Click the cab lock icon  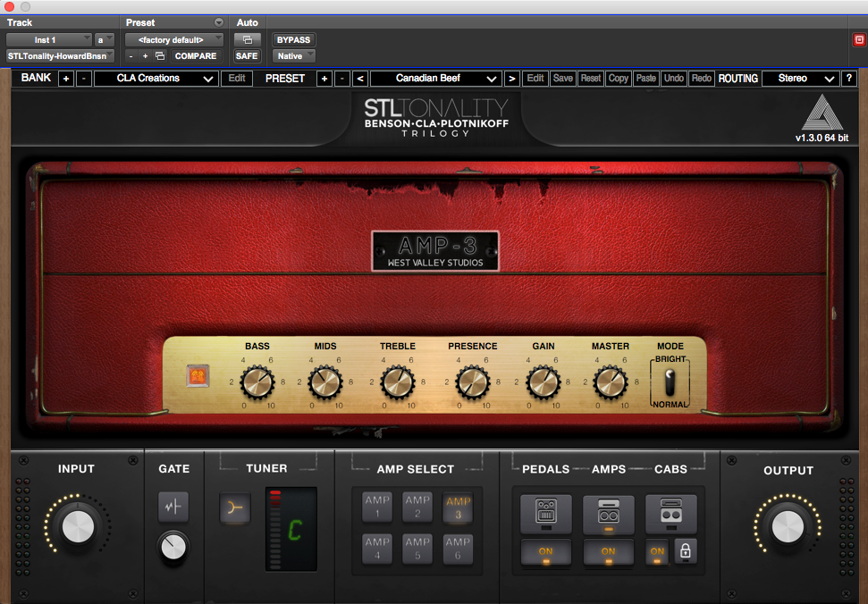point(686,551)
